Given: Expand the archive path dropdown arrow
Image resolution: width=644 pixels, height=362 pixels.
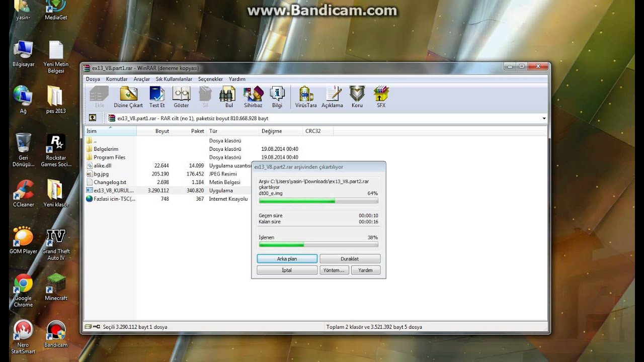Looking at the screenshot, I should click(544, 119).
